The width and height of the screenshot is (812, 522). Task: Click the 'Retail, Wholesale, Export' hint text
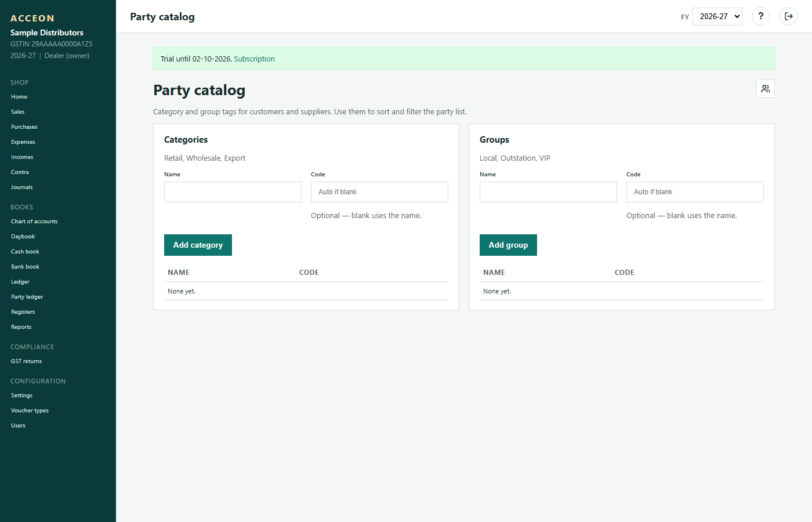coord(205,158)
